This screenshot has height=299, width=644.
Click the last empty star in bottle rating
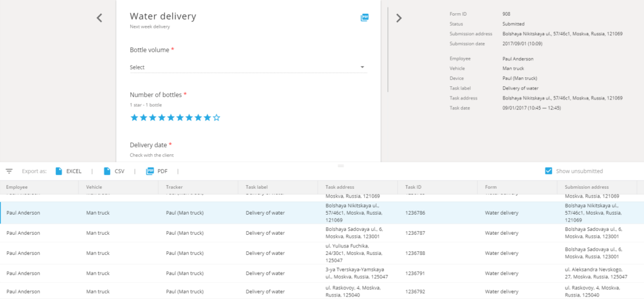click(216, 118)
